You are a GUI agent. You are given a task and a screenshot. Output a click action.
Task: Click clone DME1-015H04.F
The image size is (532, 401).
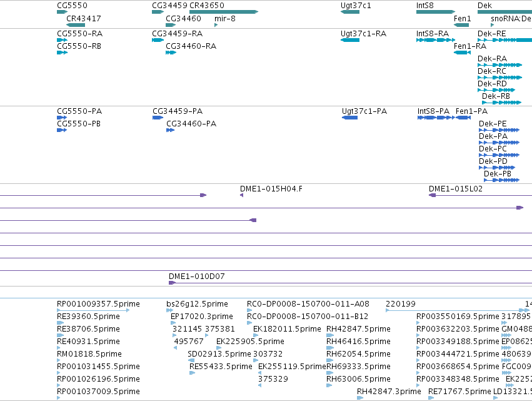(x=271, y=189)
